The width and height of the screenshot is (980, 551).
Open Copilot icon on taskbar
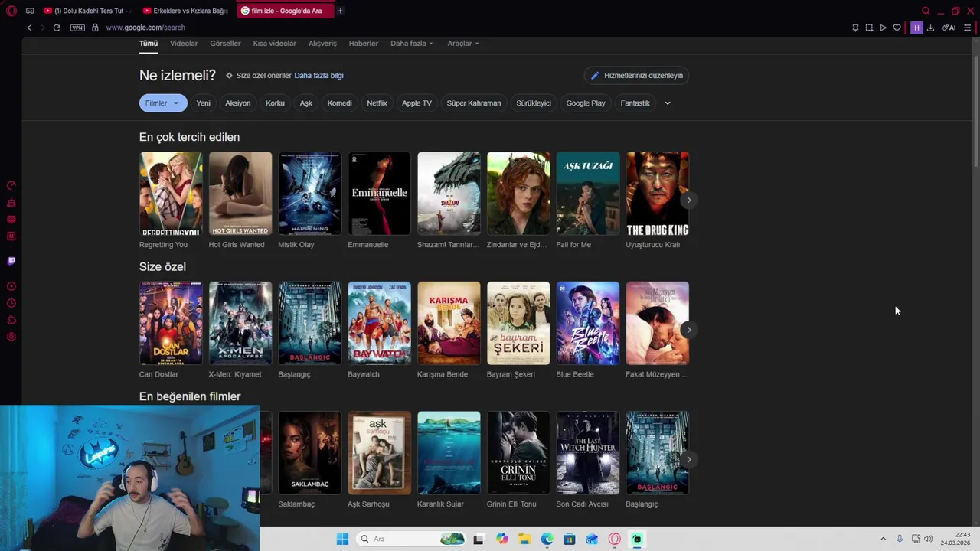(x=502, y=539)
